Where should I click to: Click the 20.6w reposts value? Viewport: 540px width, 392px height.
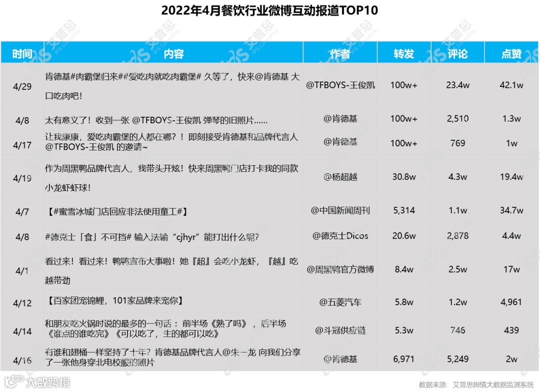coord(404,236)
